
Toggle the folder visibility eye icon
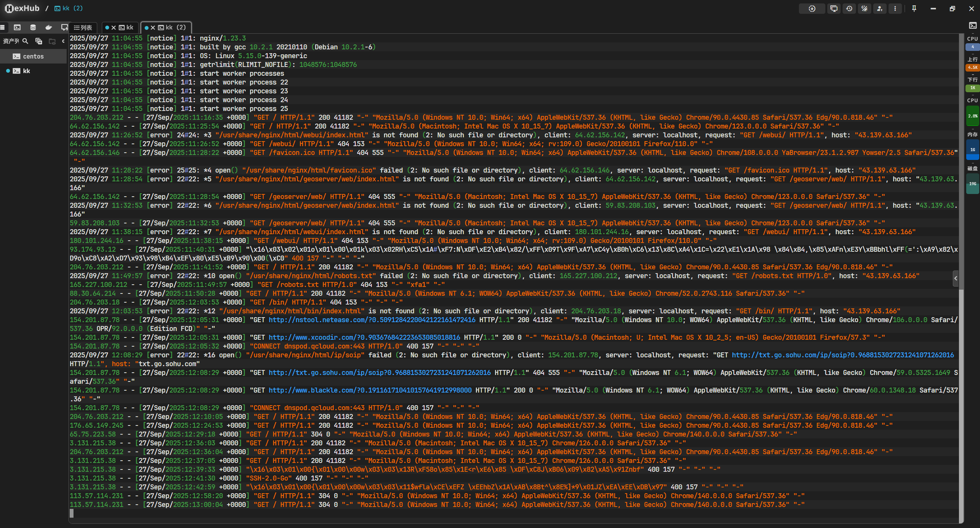pos(52,41)
